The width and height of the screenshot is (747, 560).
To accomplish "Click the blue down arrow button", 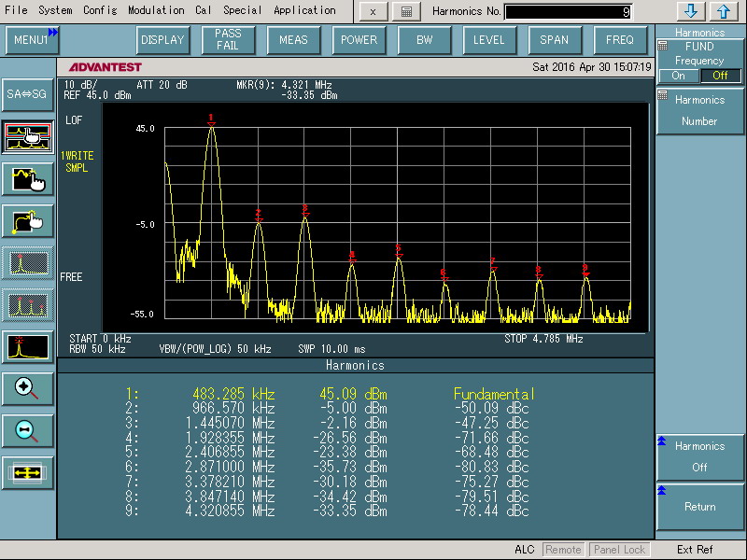I will 691,11.
